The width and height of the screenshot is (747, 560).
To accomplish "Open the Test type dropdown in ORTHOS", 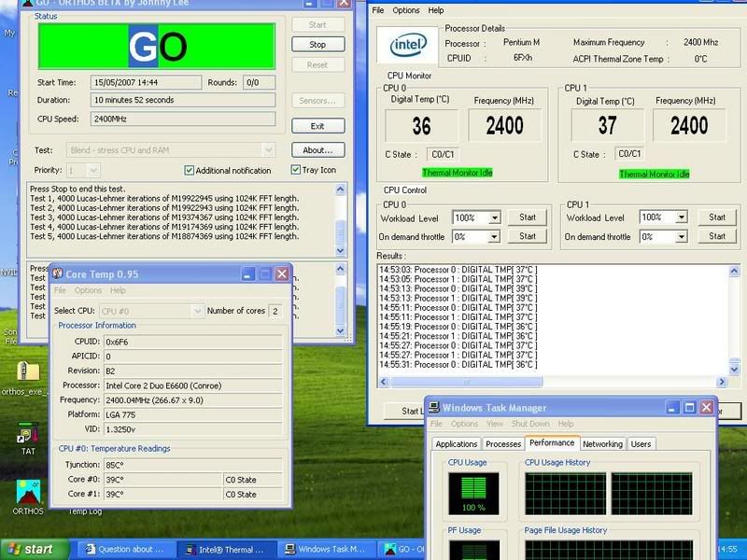I will (x=268, y=150).
